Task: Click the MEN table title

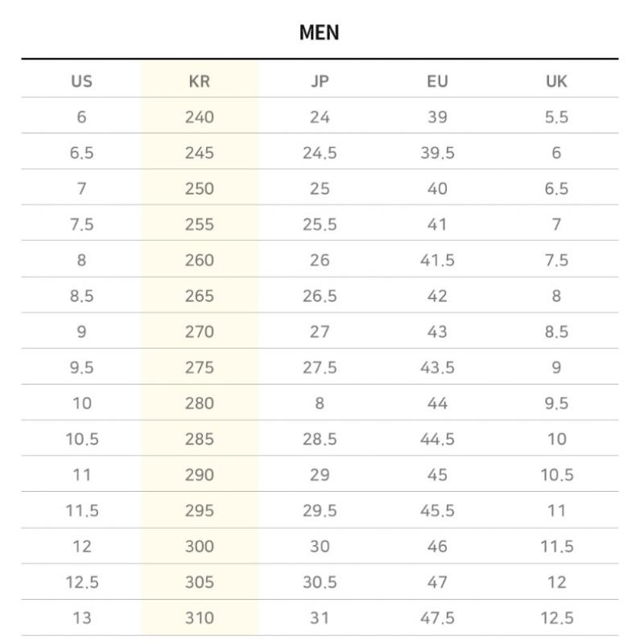Action: click(x=320, y=33)
